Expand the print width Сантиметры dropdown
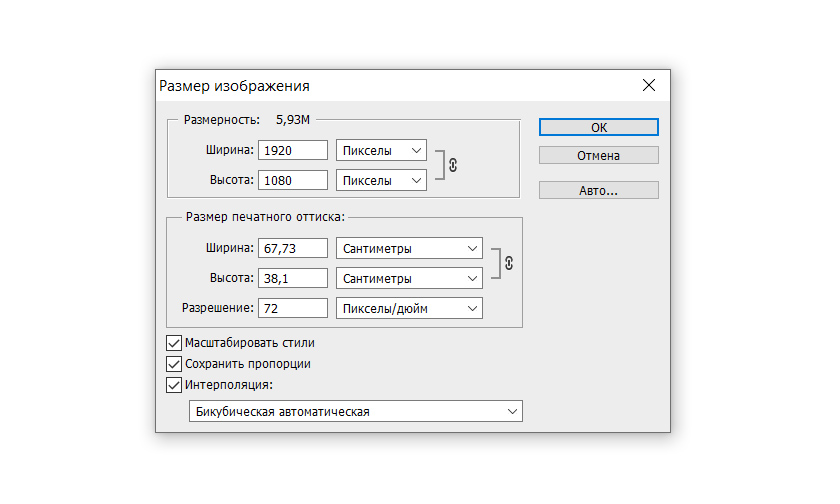Screen dimensions: 840x504 [x=409, y=248]
